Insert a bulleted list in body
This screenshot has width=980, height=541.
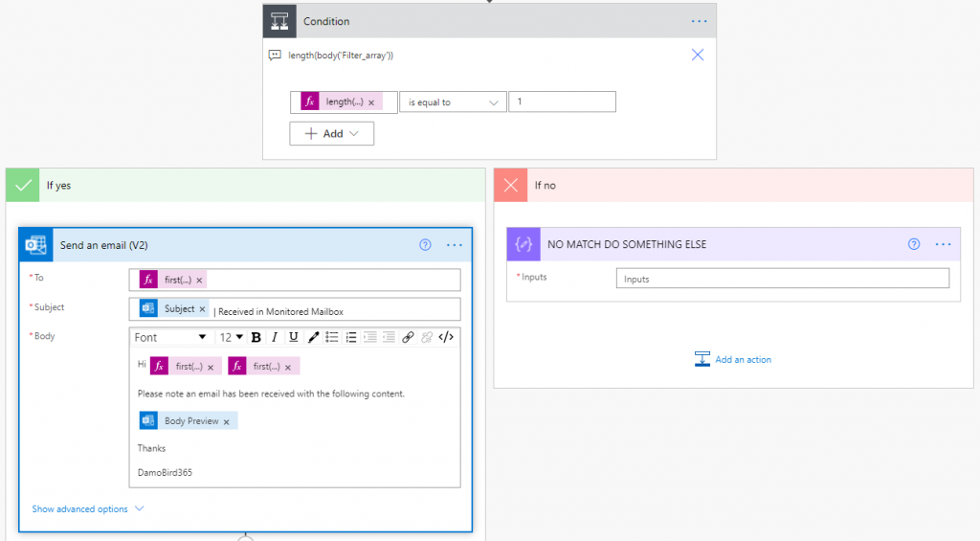(332, 337)
